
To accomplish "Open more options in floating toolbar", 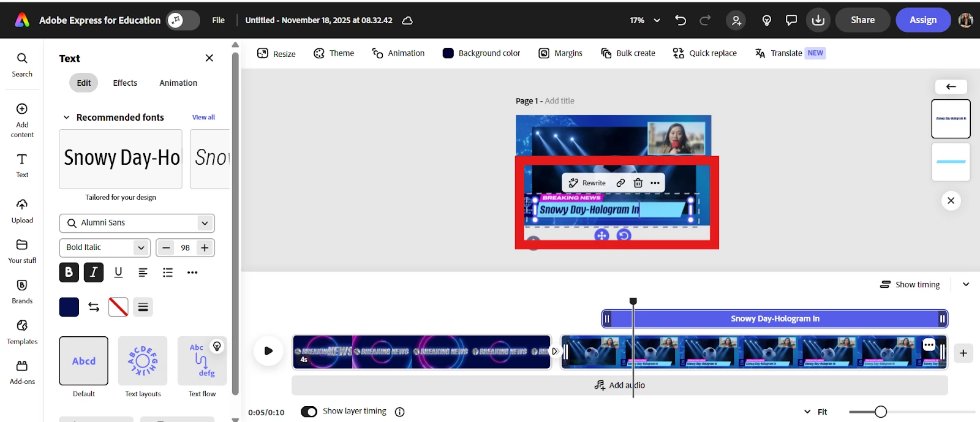I will point(655,183).
